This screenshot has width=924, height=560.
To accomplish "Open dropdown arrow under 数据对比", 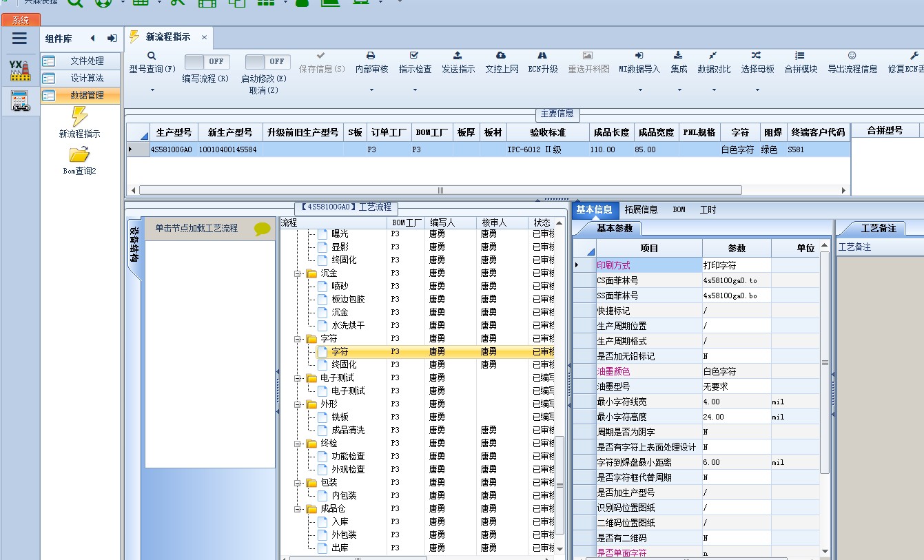I will pyautogui.click(x=713, y=90).
